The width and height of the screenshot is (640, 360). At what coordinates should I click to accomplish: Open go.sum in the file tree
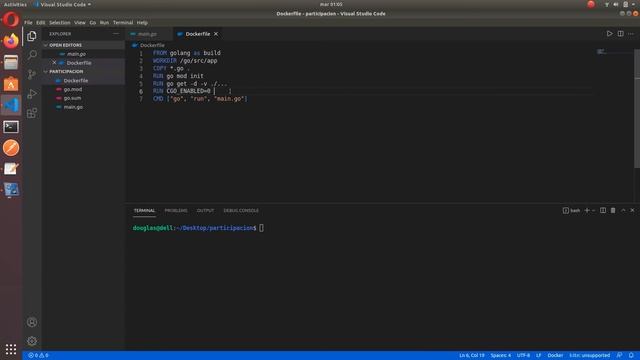coord(83,98)
